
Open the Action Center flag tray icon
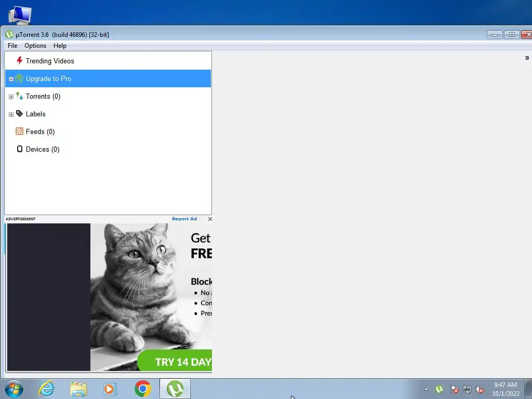(454, 389)
